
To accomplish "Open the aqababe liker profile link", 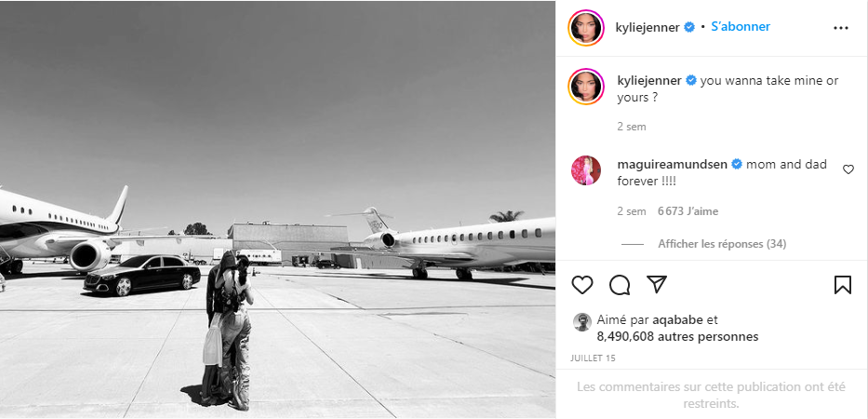I will pyautogui.click(x=678, y=319).
